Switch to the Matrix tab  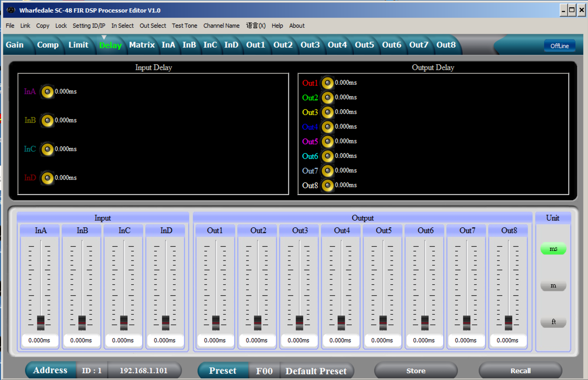click(142, 45)
